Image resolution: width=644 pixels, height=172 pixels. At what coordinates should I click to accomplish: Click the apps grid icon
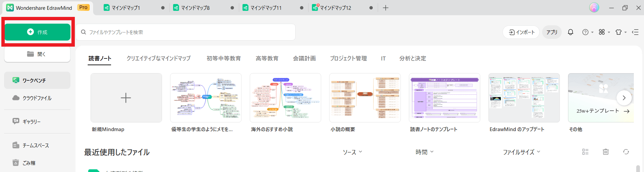(602, 32)
